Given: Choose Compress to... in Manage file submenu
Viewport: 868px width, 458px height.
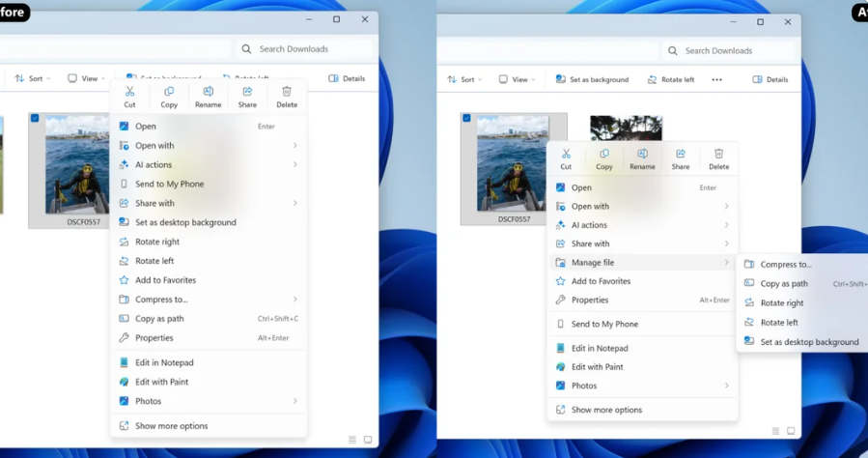Looking at the screenshot, I should click(x=803, y=265).
